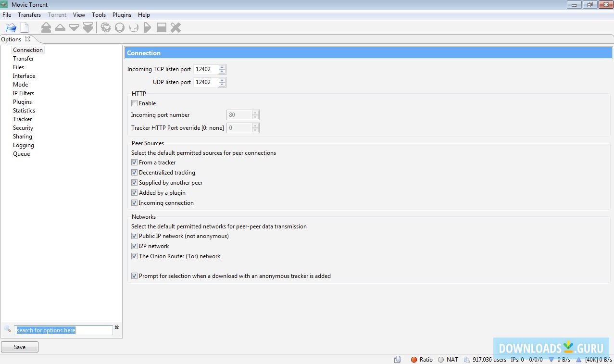Image resolution: width=614 pixels, height=364 pixels.
Task: Click the users icon in status bar
Action: 467,359
